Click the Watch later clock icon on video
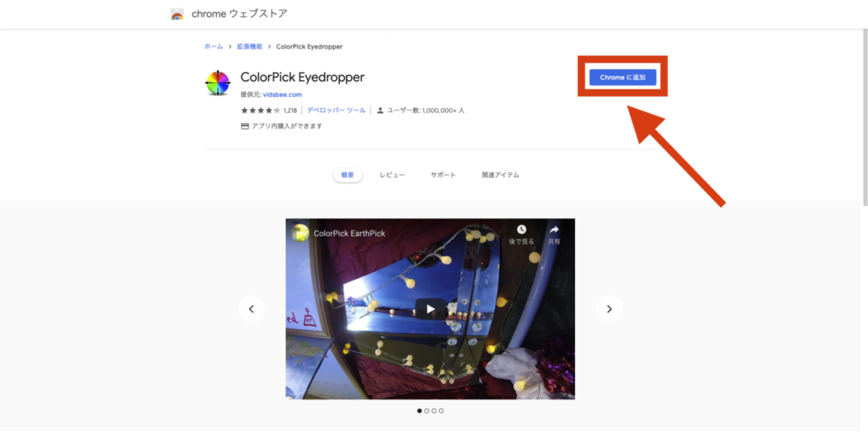The height and width of the screenshot is (438, 868). (521, 229)
